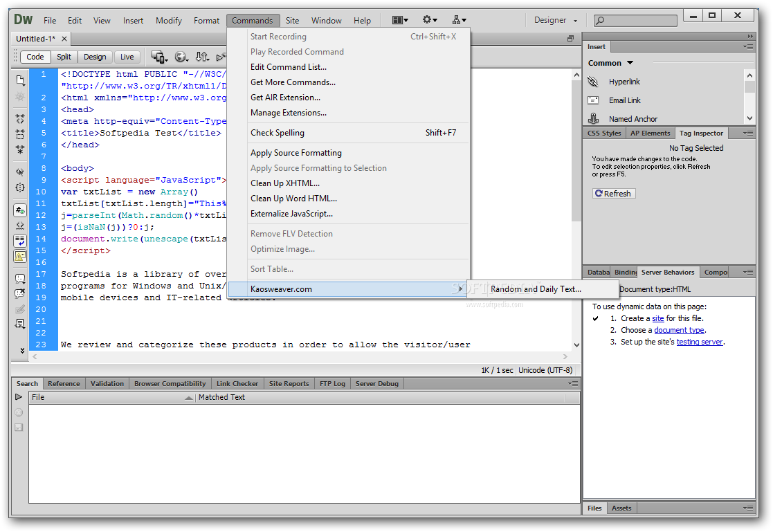This screenshot has width=773, height=532.
Task: Open Documents icon in coding toolbar
Action: click(19, 80)
